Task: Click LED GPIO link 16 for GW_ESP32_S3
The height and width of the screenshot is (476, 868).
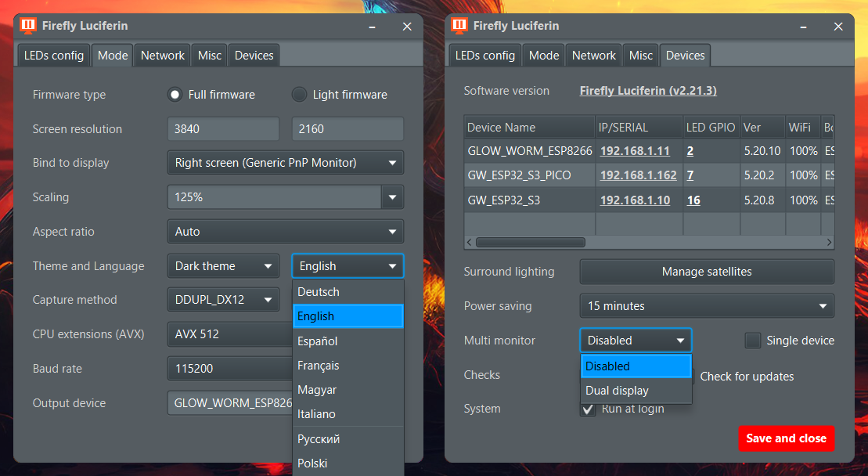Action: pos(693,200)
